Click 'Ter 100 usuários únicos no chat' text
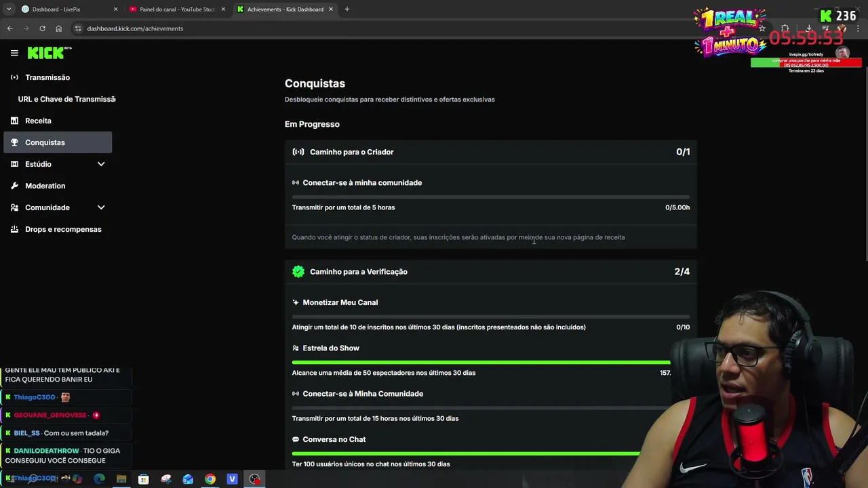This screenshot has width=868, height=488. pos(371,464)
